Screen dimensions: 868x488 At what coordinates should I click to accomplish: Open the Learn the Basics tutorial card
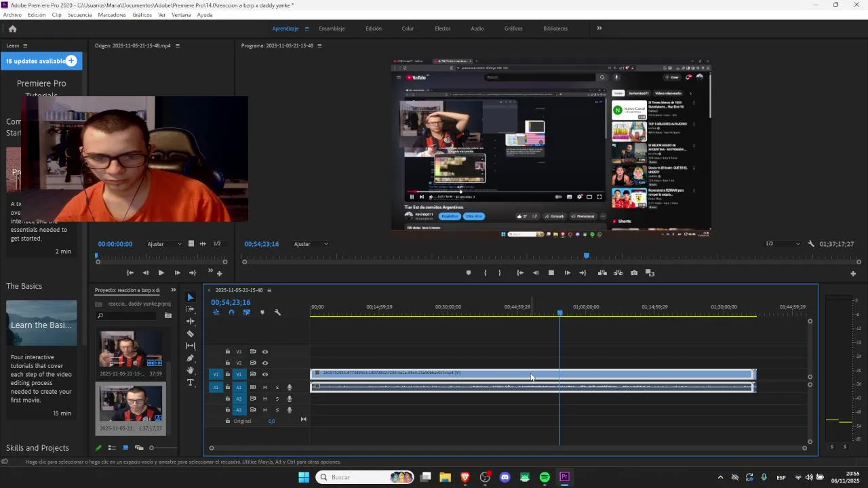pos(41,323)
